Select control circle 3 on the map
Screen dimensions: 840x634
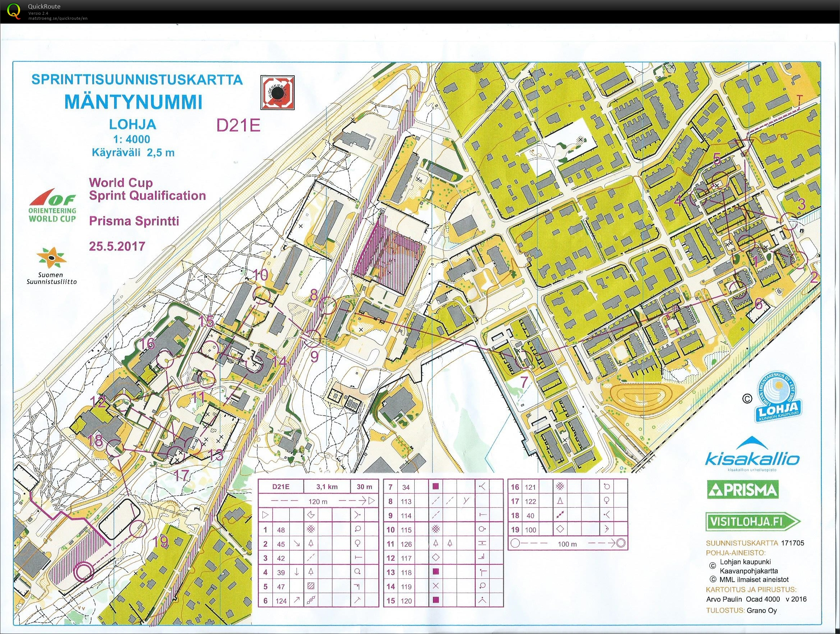pyautogui.click(x=793, y=221)
